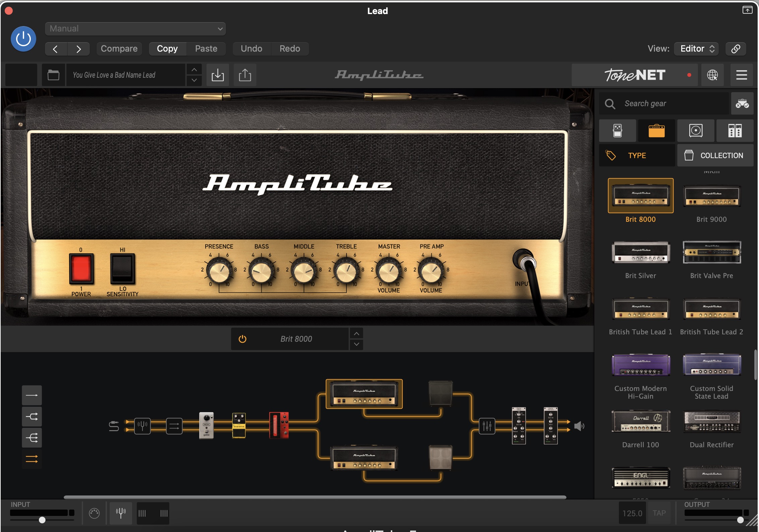This screenshot has height=532, width=759.
Task: Click the globe web icon
Action: pos(712,75)
